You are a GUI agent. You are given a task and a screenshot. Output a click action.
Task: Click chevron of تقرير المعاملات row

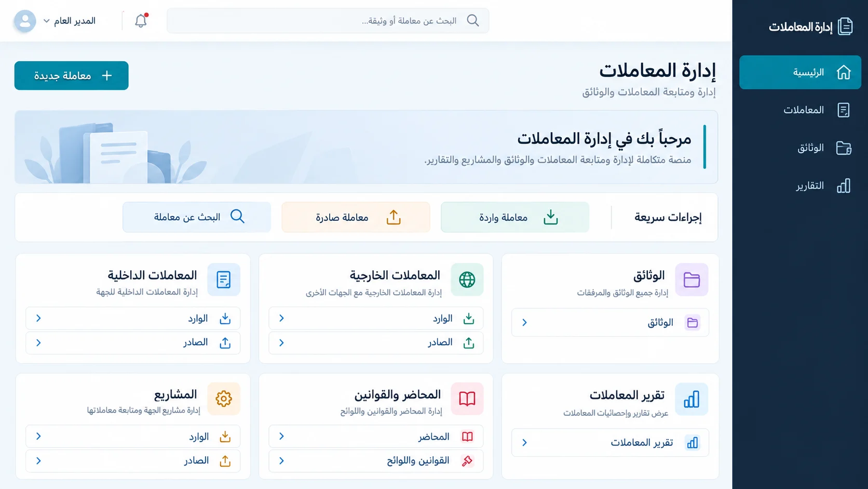524,443
